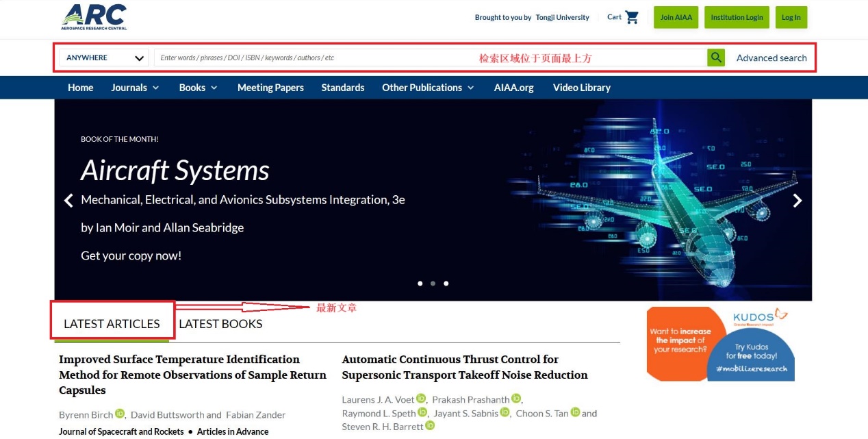Open the Advanced search link
The width and height of the screenshot is (868, 439).
771,58
